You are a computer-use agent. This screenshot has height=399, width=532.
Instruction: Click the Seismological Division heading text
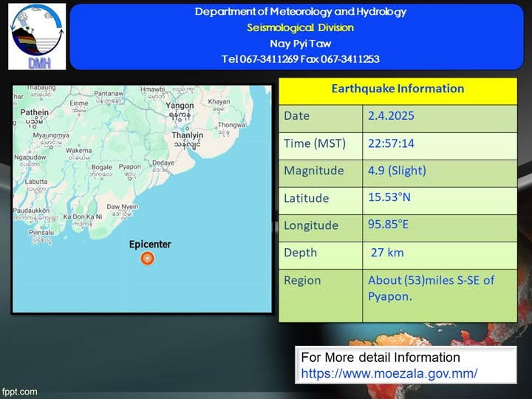pos(300,27)
